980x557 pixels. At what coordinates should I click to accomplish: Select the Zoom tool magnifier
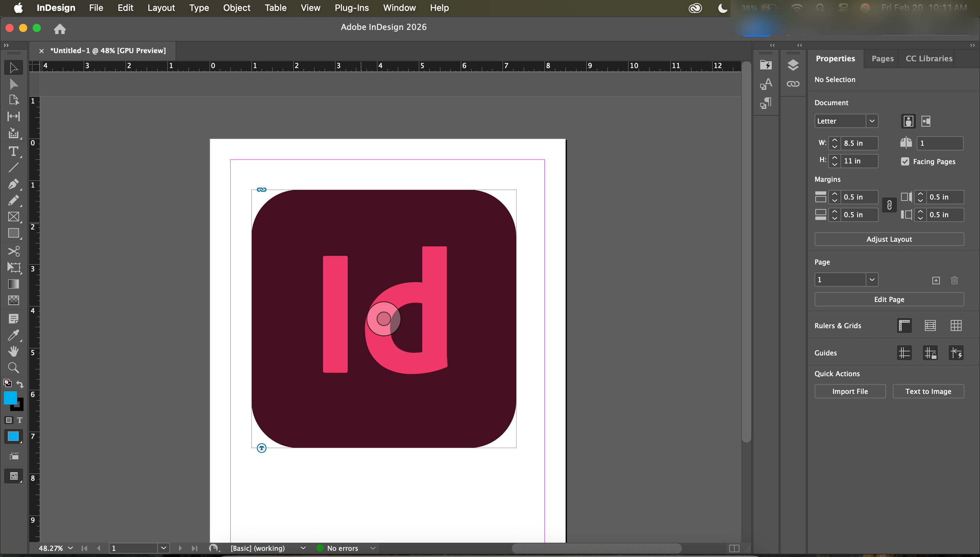click(x=13, y=368)
